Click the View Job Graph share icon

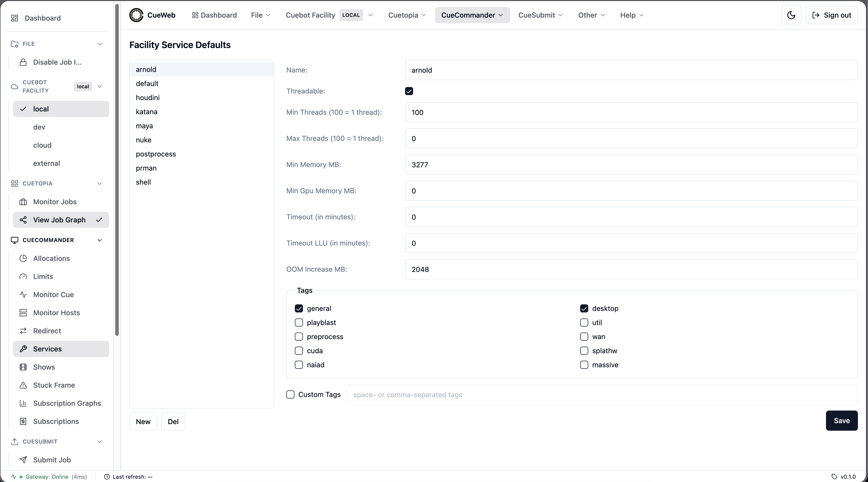[x=23, y=220]
